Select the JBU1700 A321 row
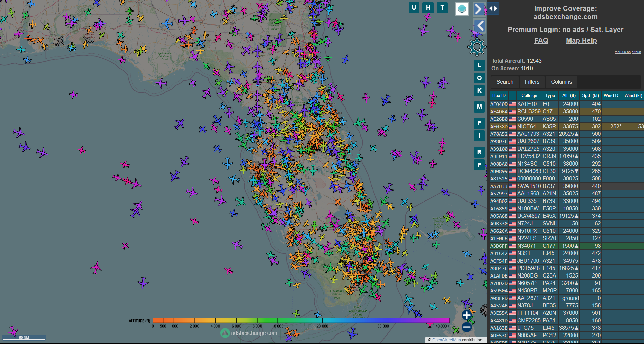Viewport: 644px width, 344px height. pyautogui.click(x=566, y=261)
